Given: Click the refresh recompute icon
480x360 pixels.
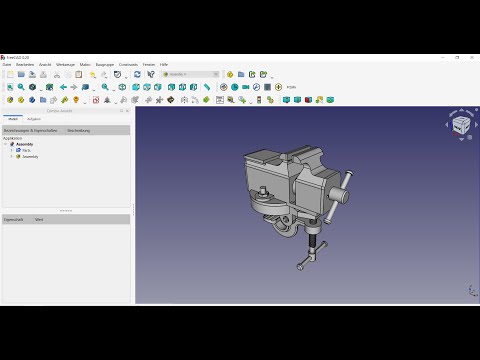Looking at the screenshot, I should coord(137,74).
